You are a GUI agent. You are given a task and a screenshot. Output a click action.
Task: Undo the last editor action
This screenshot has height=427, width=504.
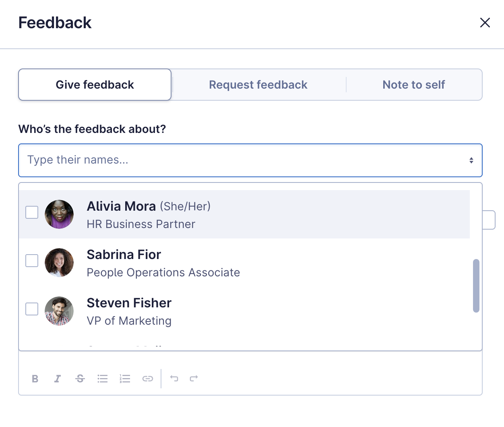(174, 378)
